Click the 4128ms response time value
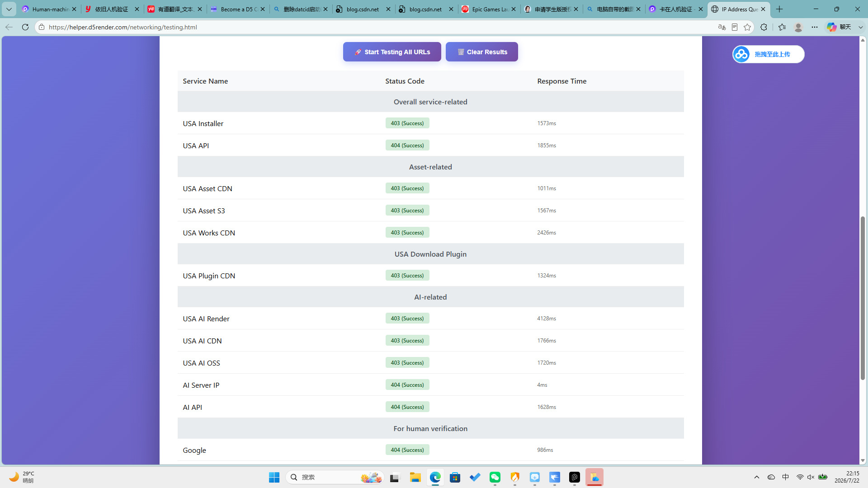This screenshot has width=868, height=488. tap(547, 319)
